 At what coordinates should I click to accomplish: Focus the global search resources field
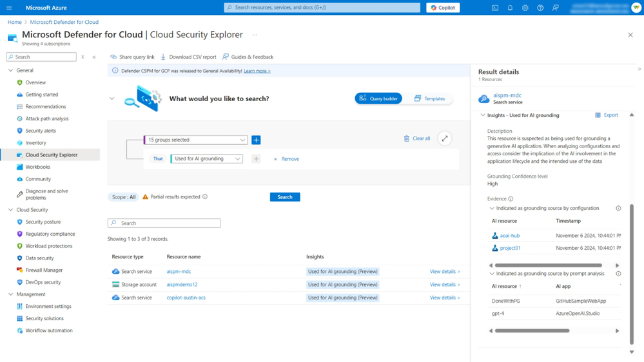click(322, 7)
